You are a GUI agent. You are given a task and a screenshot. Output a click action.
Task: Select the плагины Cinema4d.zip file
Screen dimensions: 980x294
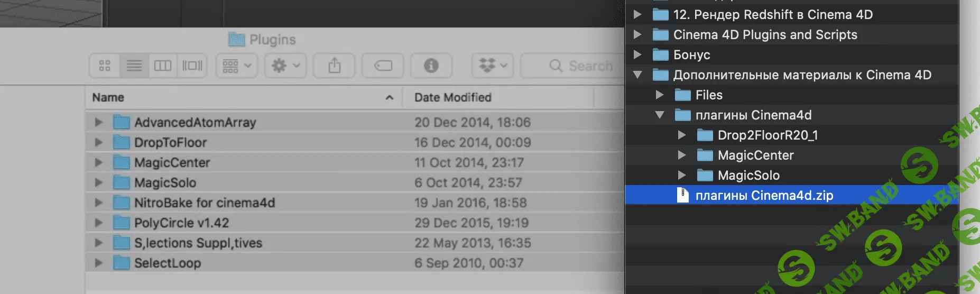764,195
